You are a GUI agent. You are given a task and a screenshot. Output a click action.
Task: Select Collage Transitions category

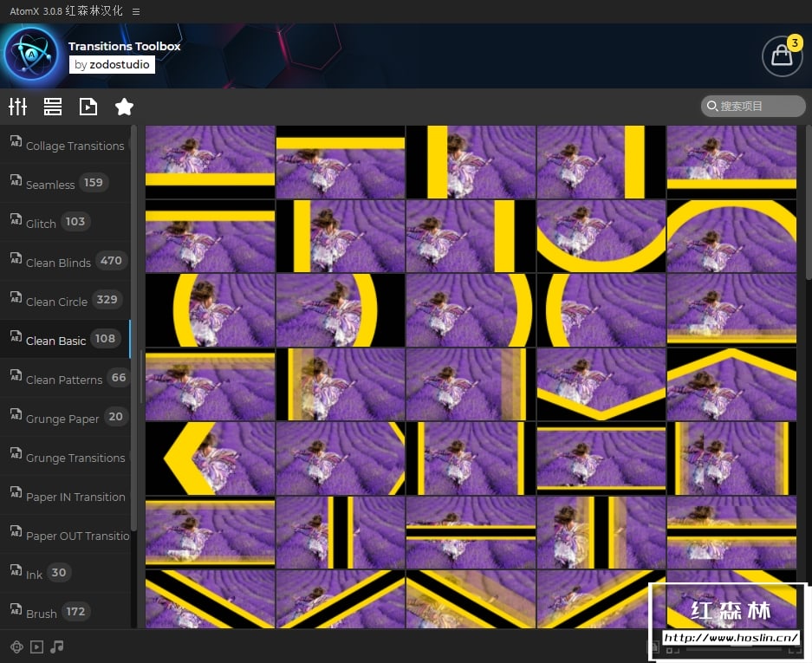65,144
